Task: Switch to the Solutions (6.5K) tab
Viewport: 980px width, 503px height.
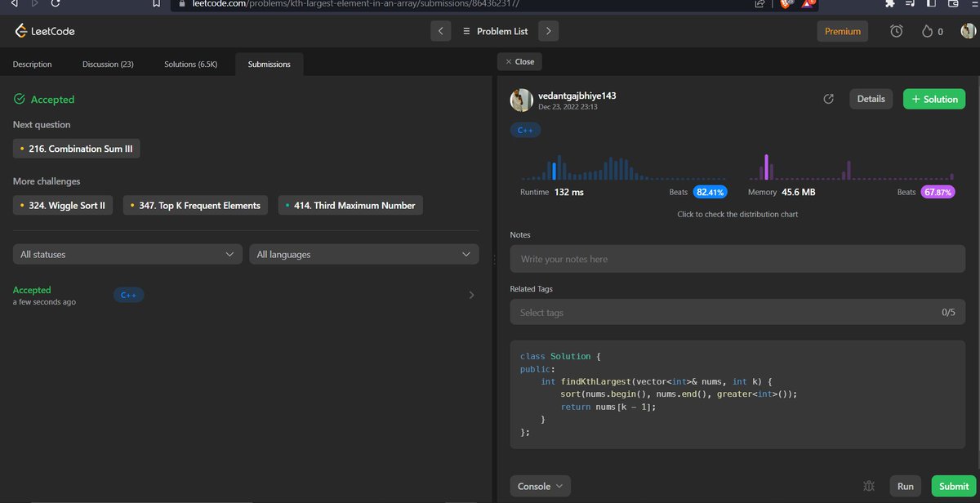Action: (x=190, y=64)
